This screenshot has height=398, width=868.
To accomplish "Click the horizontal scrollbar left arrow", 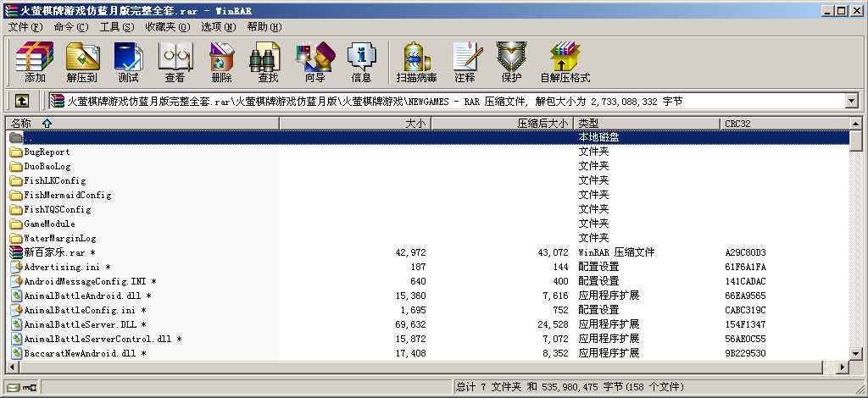I will point(12,367).
